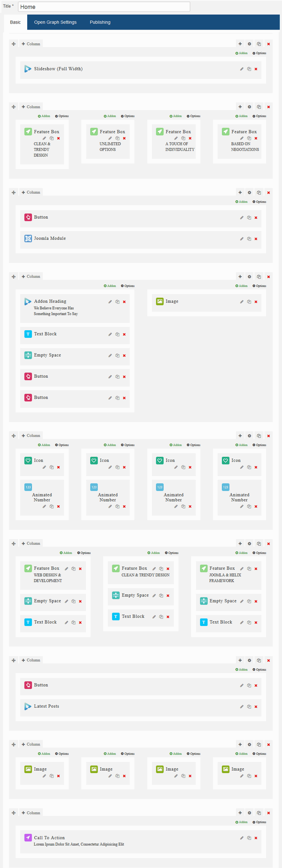Delete the Button addon above Latest Posts
The width and height of the screenshot is (282, 868).
point(256,685)
